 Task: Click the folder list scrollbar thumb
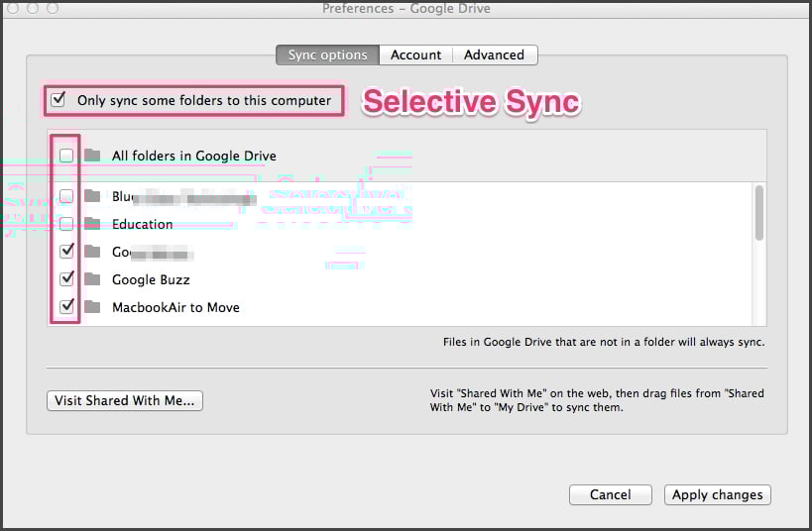759,213
